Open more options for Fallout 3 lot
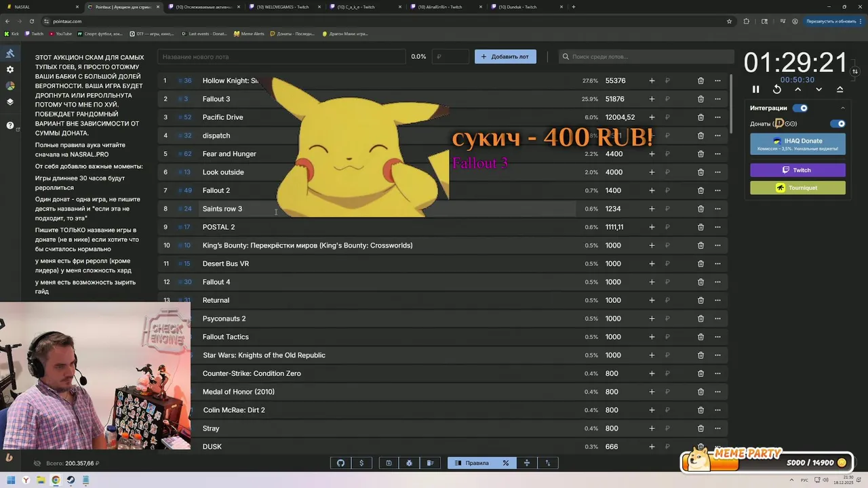The image size is (868, 488). (x=717, y=99)
